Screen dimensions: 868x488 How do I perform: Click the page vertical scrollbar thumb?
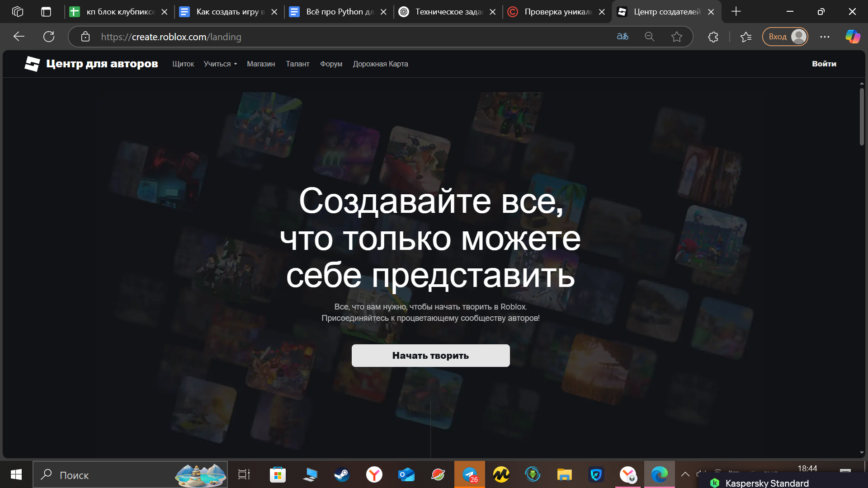point(862,116)
